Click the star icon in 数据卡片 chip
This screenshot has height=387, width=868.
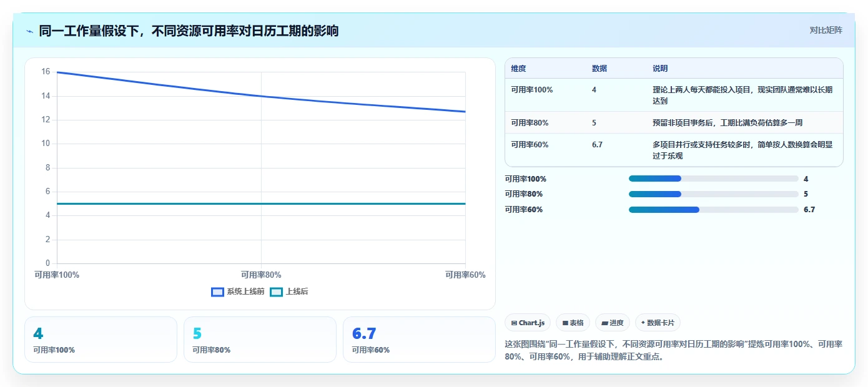pos(643,323)
